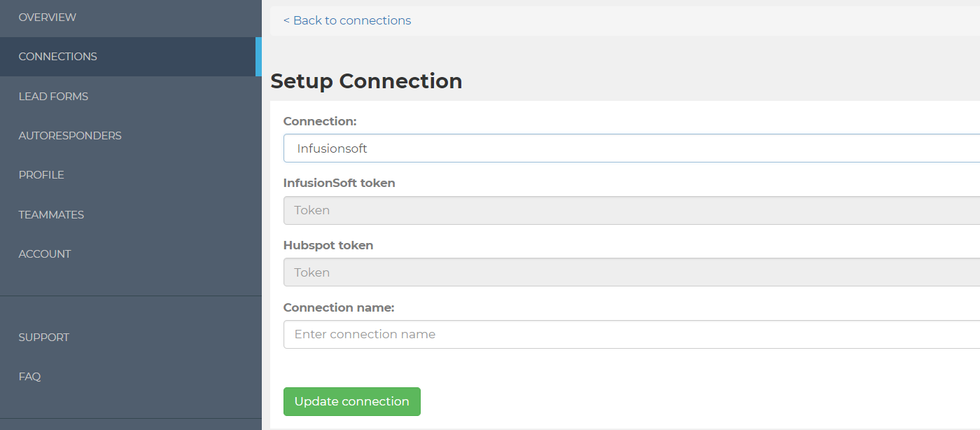The image size is (980, 430).
Task: Open the Teammates section
Action: coord(51,215)
